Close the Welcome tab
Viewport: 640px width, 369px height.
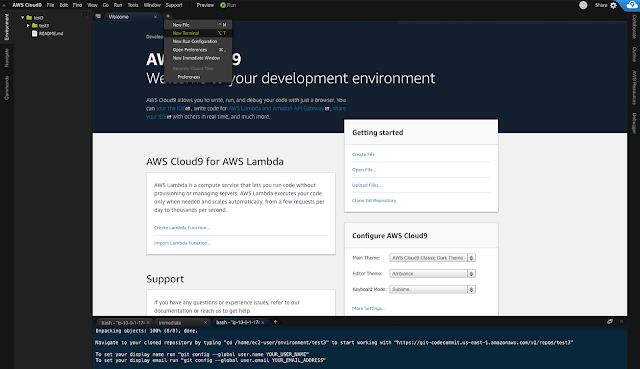156,17
